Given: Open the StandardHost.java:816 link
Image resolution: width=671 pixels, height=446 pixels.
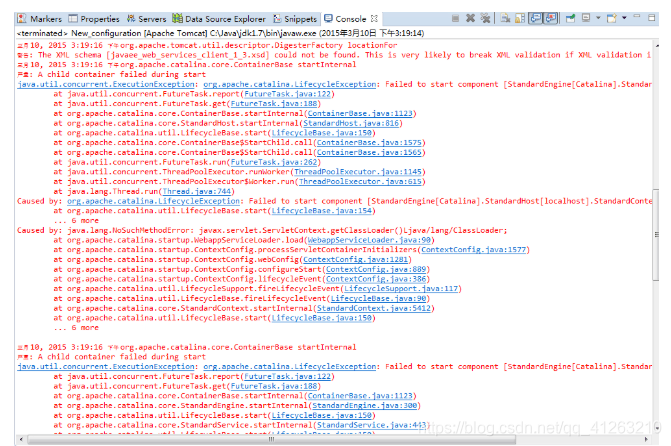Looking at the screenshot, I should tap(351, 123).
